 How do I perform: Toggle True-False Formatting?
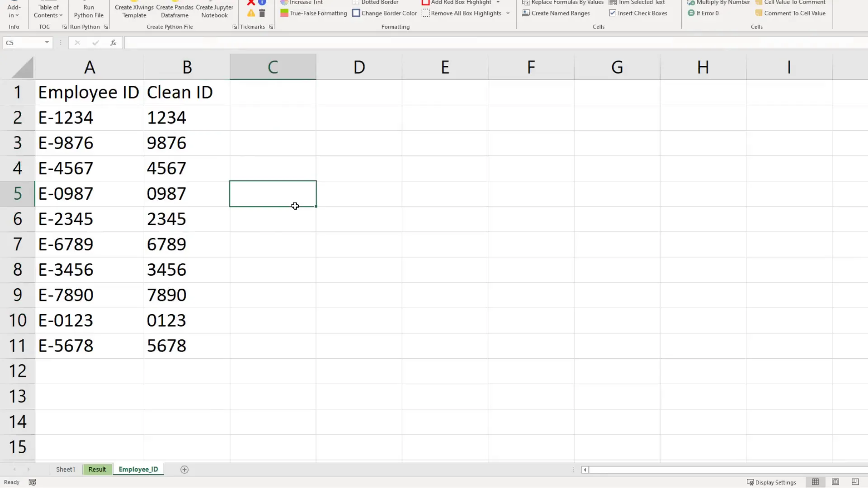[x=313, y=13]
